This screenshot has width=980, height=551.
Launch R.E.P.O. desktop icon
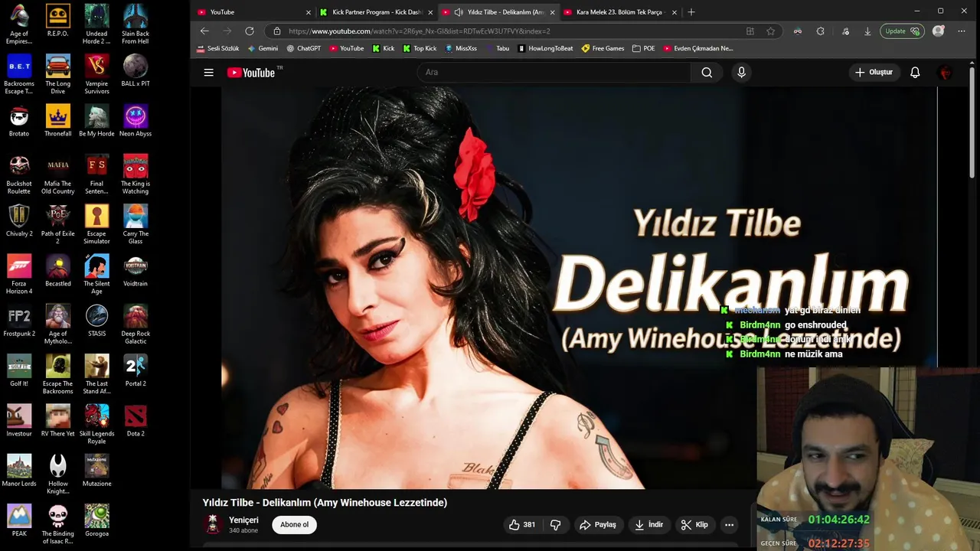click(57, 21)
